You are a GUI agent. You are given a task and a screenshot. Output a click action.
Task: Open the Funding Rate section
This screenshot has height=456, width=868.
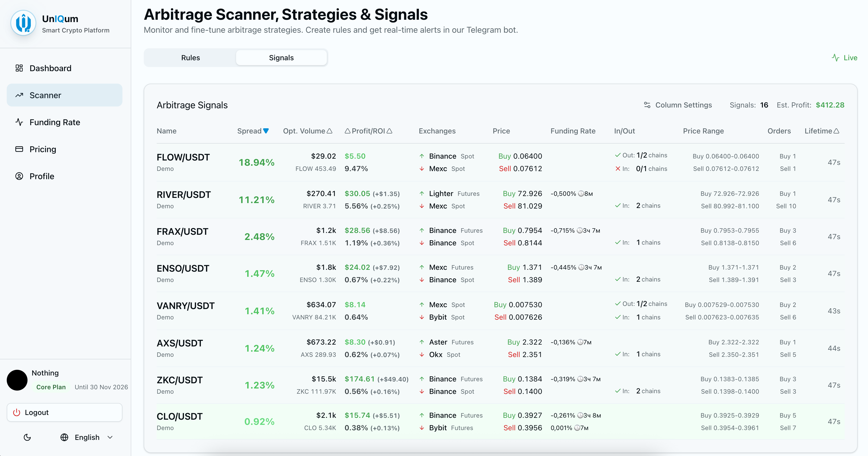19,122
